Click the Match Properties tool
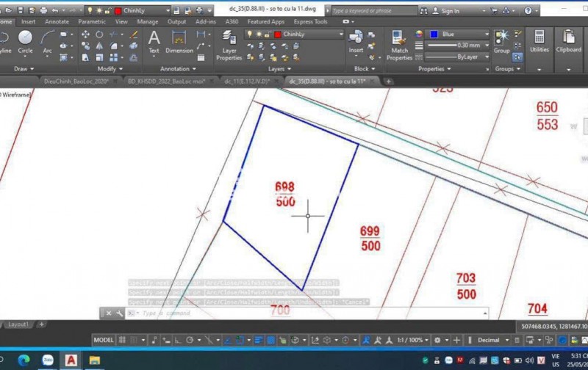588x370 pixels. coord(399,46)
